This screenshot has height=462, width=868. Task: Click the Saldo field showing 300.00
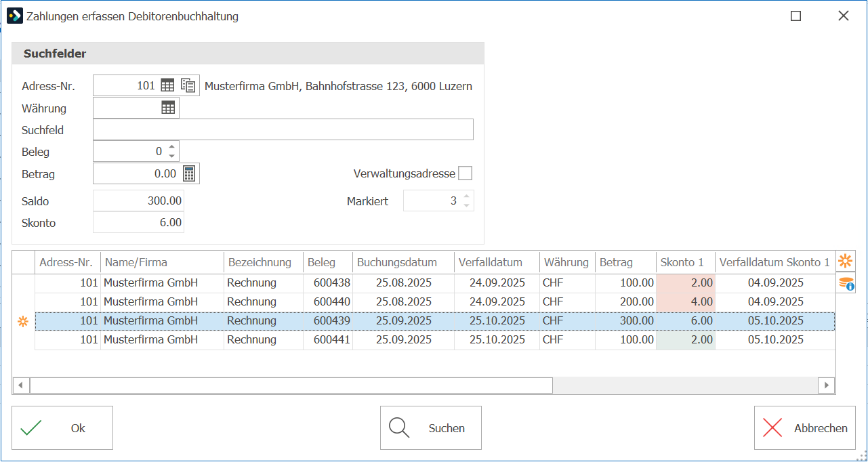[x=138, y=201]
